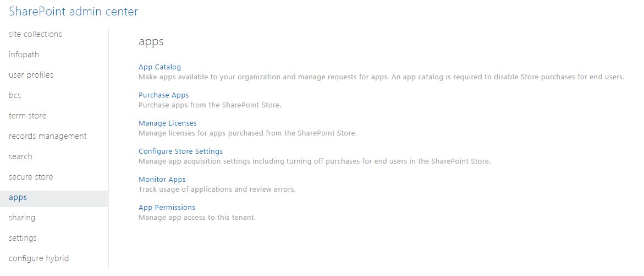The image size is (644, 276).
Task: Click the Purchase Apps link
Action: (x=163, y=95)
